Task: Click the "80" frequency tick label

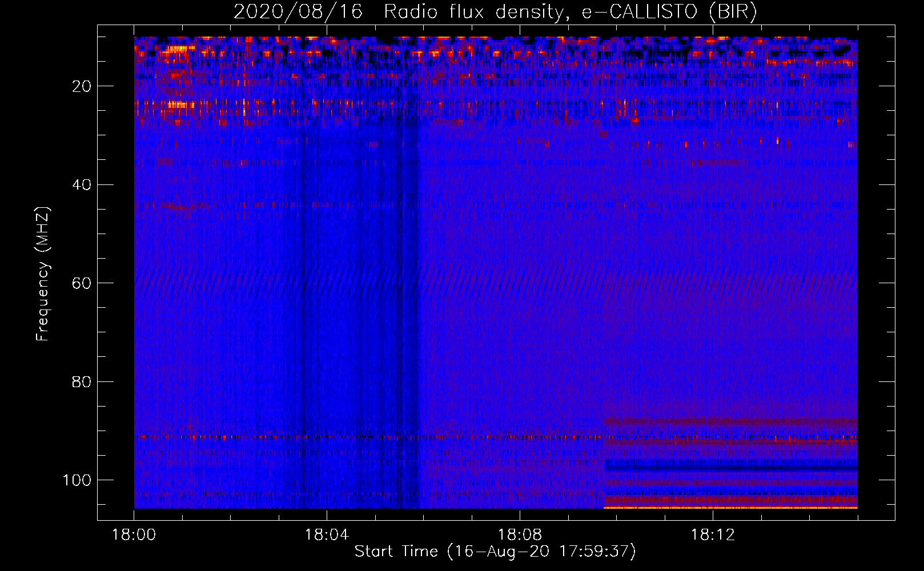Action: pyautogui.click(x=82, y=381)
